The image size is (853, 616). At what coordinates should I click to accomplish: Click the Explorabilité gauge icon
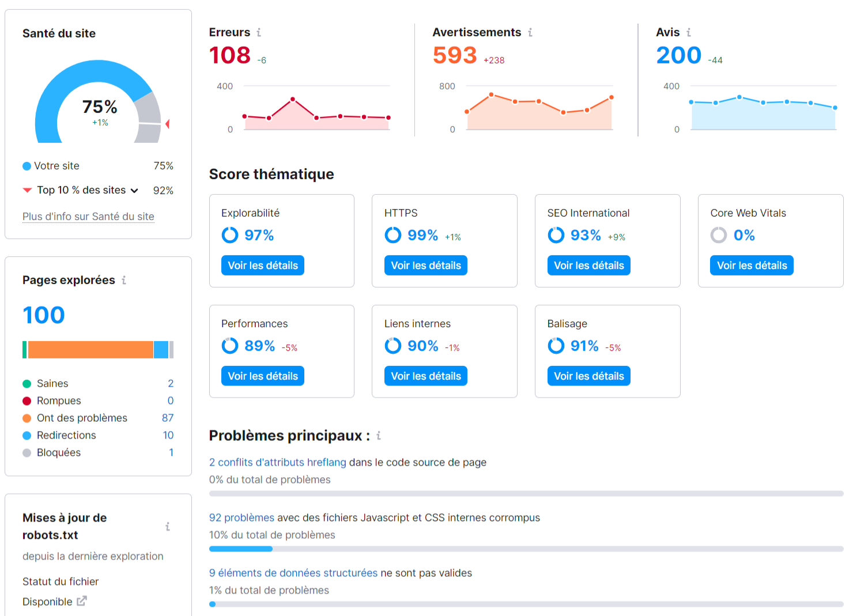coord(230,235)
